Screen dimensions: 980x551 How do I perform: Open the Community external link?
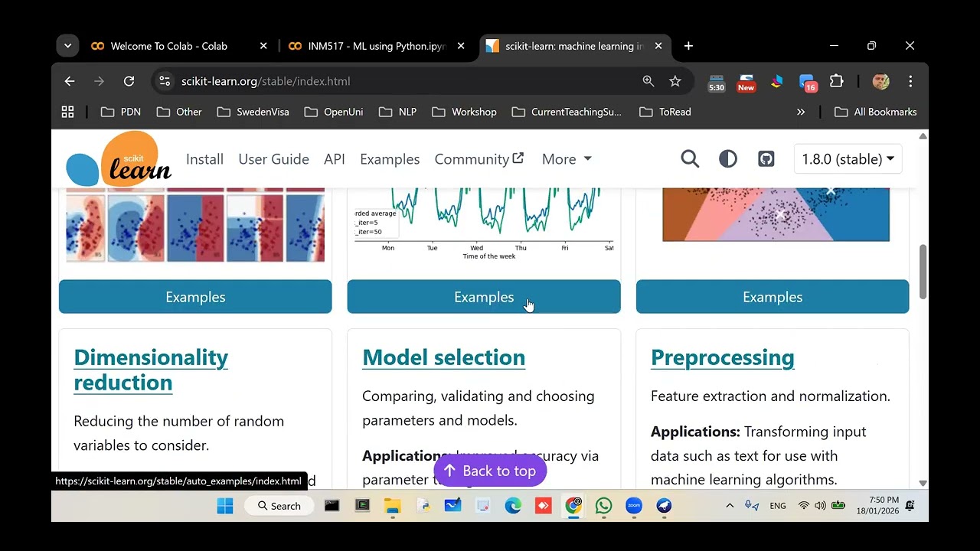(479, 159)
